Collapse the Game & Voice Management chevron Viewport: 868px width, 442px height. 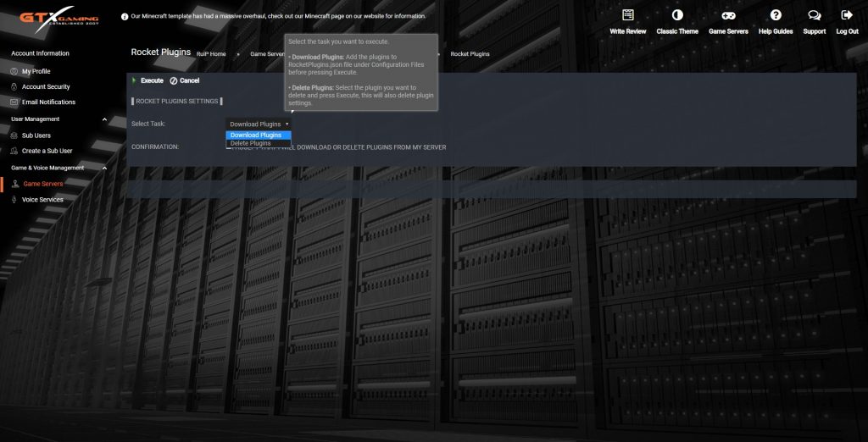click(x=104, y=168)
